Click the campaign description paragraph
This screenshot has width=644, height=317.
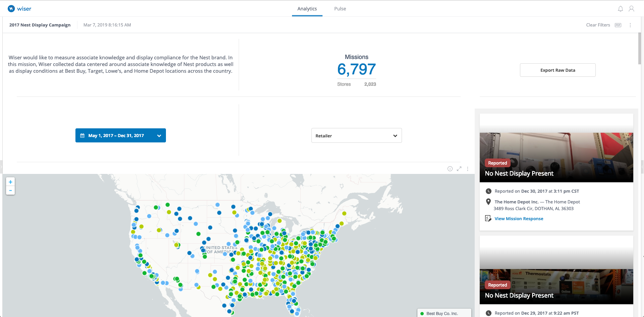click(x=121, y=64)
